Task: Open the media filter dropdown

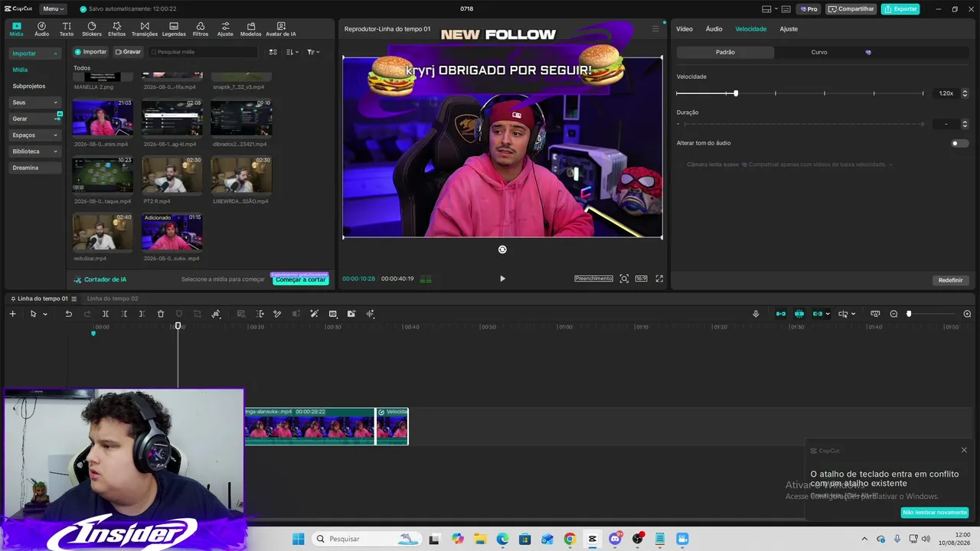Action: point(313,52)
